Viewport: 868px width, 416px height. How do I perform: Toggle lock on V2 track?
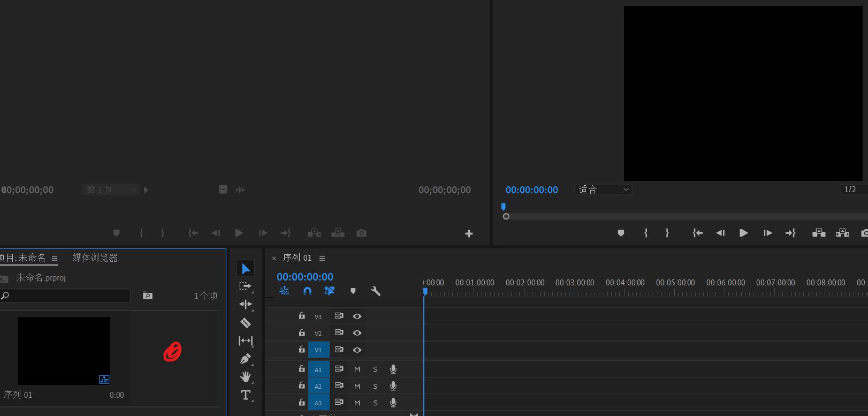click(x=302, y=332)
